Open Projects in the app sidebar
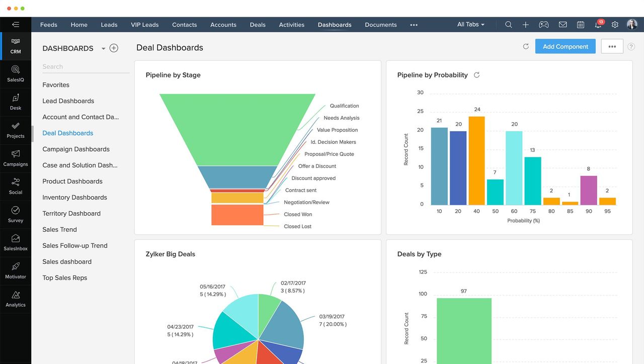The height and width of the screenshot is (364, 644). tap(16, 130)
